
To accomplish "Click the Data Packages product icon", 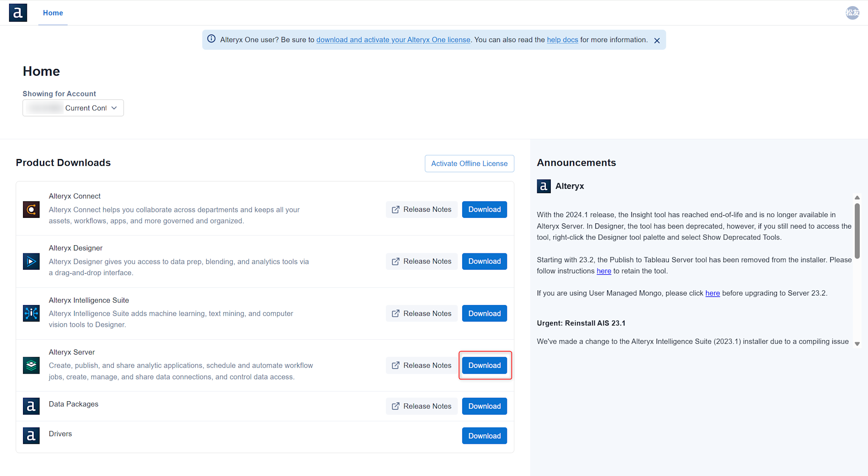I will [x=31, y=406].
